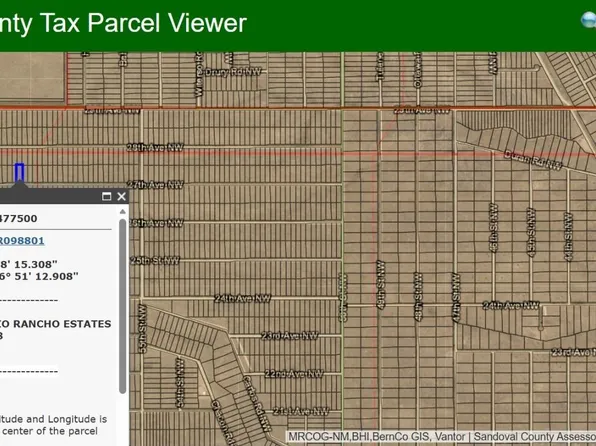
Task: Close the parcel info popup
Action: (121, 196)
